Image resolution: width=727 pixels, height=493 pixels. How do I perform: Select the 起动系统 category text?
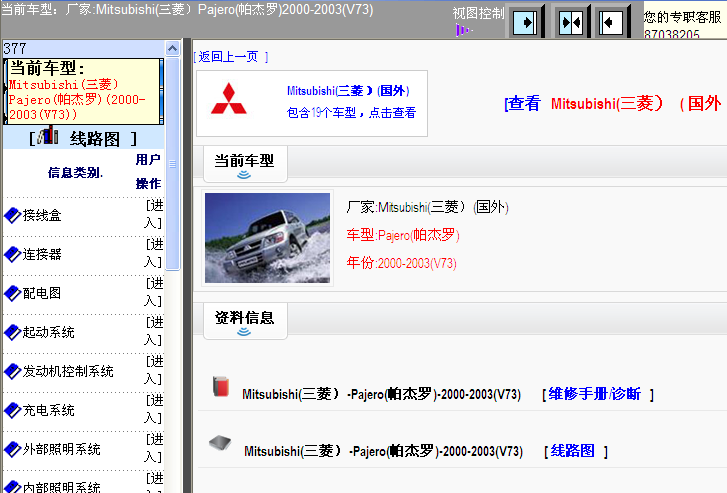(x=49, y=332)
